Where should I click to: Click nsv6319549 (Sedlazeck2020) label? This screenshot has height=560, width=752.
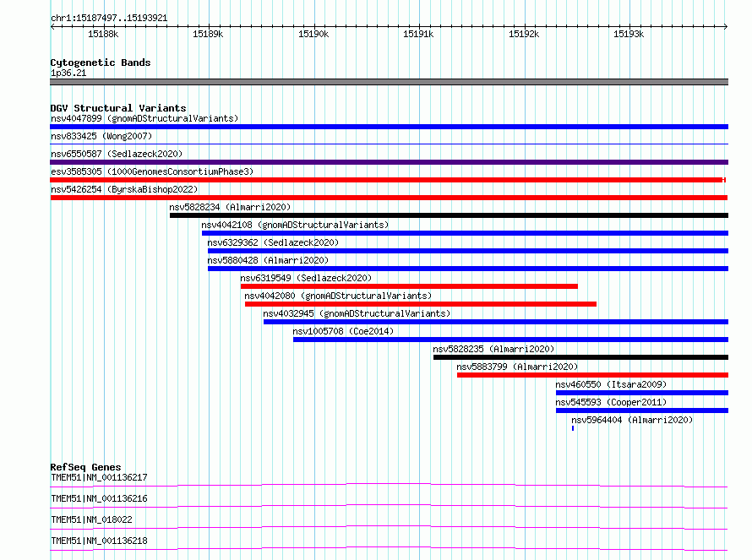306,278
